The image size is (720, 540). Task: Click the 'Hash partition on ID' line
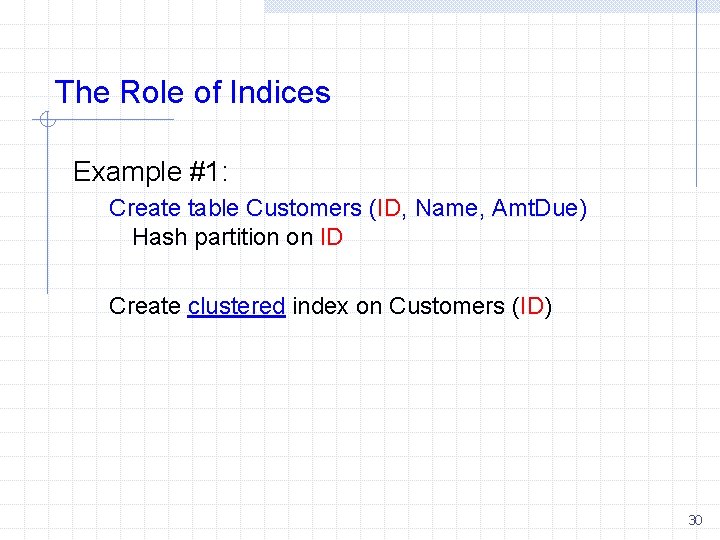[x=237, y=237]
